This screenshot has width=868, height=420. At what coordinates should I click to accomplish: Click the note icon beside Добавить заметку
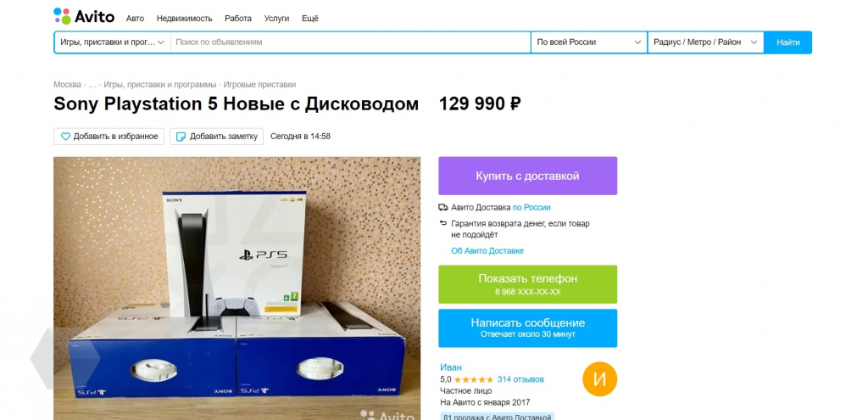click(181, 137)
